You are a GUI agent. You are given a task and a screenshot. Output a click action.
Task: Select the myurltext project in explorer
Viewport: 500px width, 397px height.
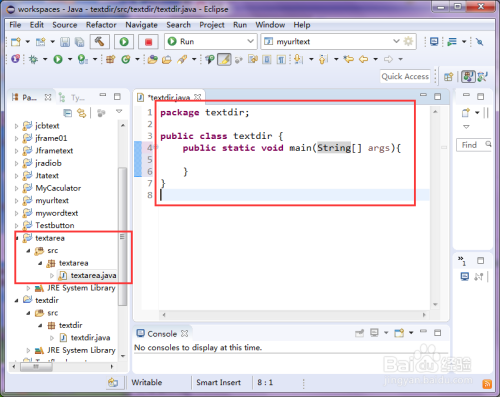52,201
